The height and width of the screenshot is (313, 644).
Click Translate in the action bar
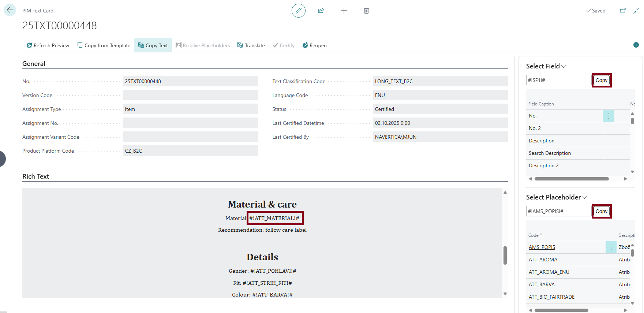click(251, 45)
